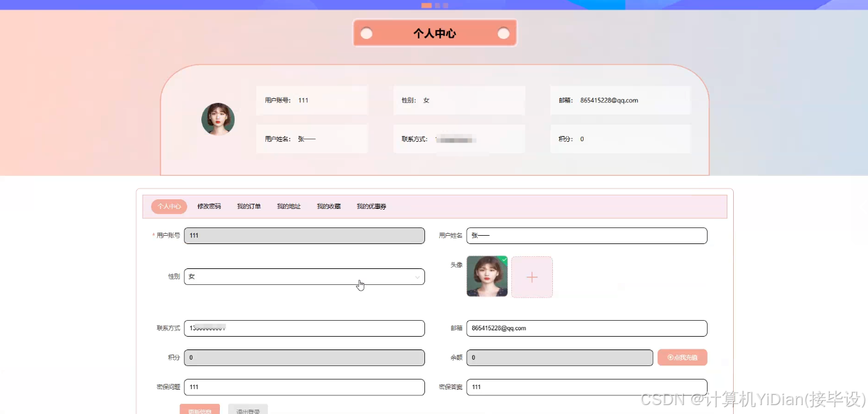Viewport: 868px width, 414px height.
Task: Open the 个人中心 tab
Action: [169, 206]
